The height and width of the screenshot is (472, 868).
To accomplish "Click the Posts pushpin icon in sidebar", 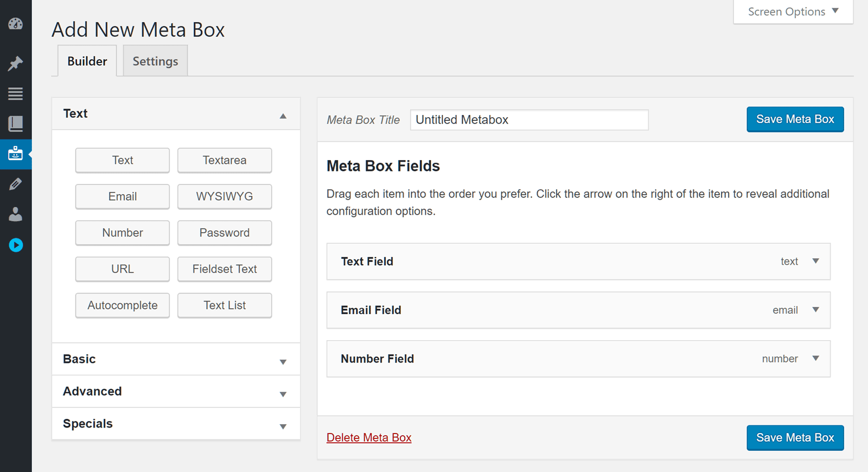I will (15, 63).
